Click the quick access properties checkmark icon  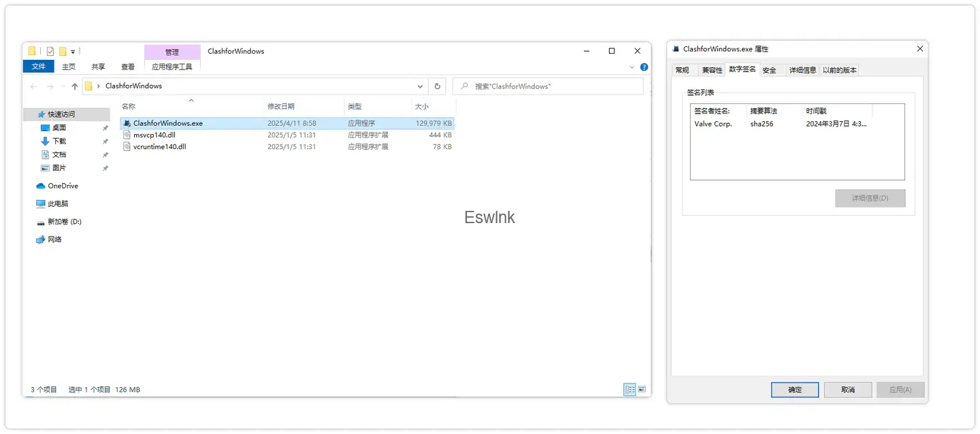pos(50,51)
